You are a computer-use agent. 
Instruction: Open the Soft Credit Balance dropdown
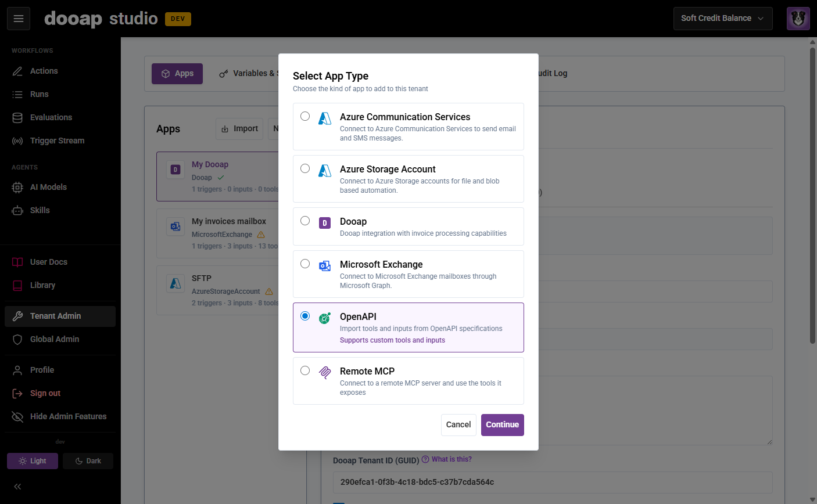click(x=723, y=19)
